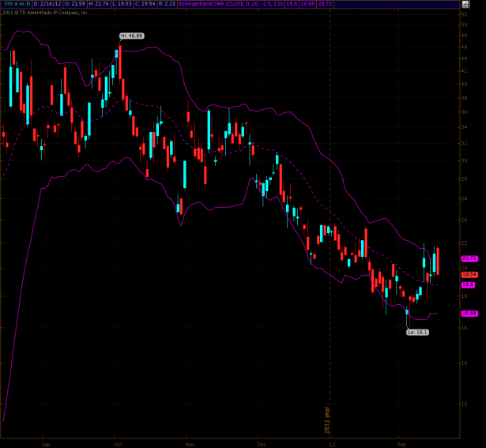This screenshot has height=448, width=486.
Task: Click the L: 19.53 low value in header
Action: [x=122, y=4]
